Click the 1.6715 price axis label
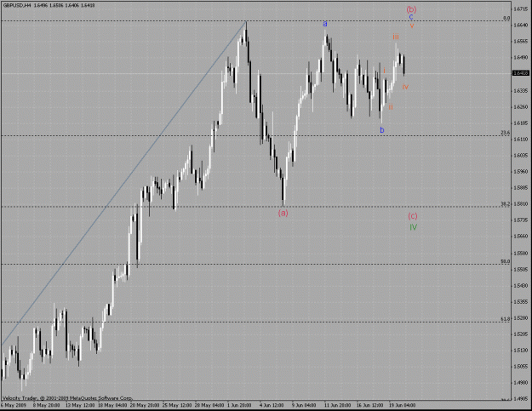 521,9
